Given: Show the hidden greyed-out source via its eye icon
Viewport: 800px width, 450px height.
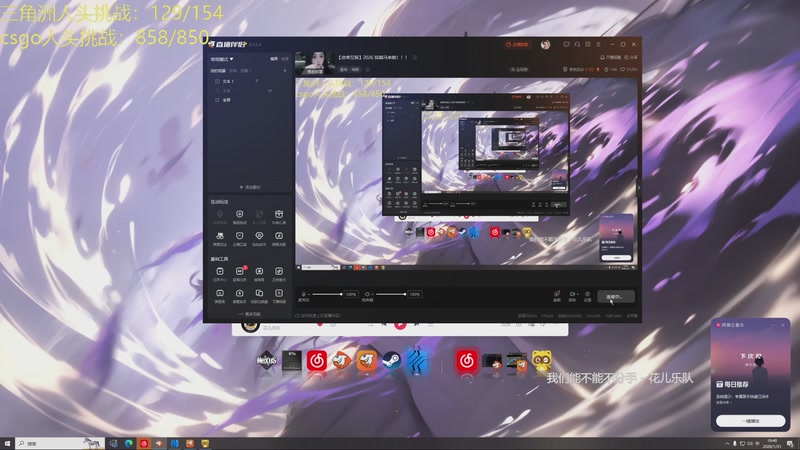Looking at the screenshot, I should [x=270, y=91].
